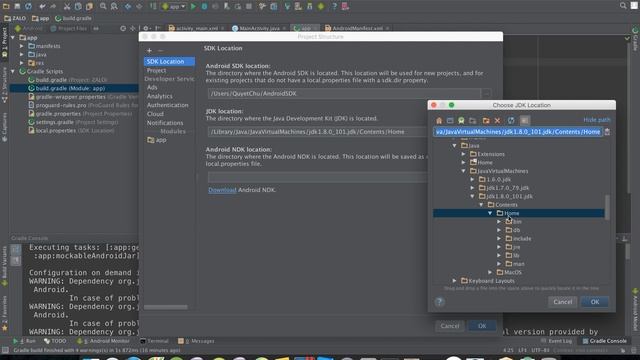Select Notifications in Project Structure sidebar

[x=165, y=123]
